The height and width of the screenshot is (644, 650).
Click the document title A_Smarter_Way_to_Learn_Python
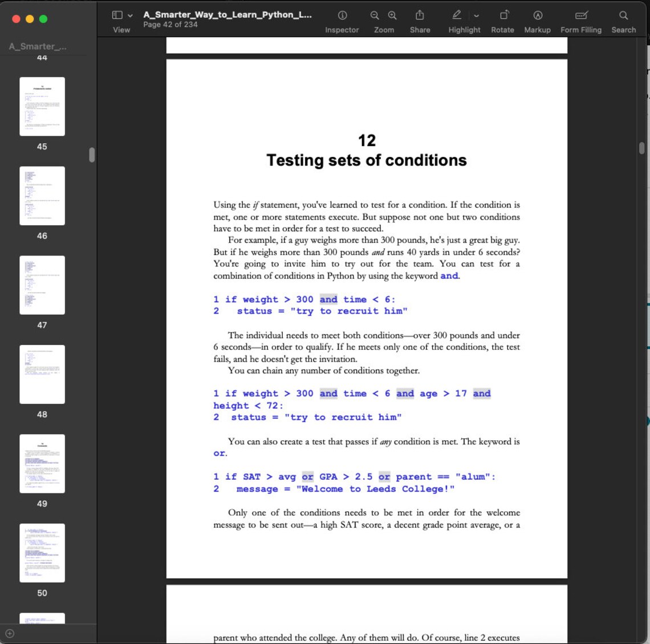click(x=227, y=14)
